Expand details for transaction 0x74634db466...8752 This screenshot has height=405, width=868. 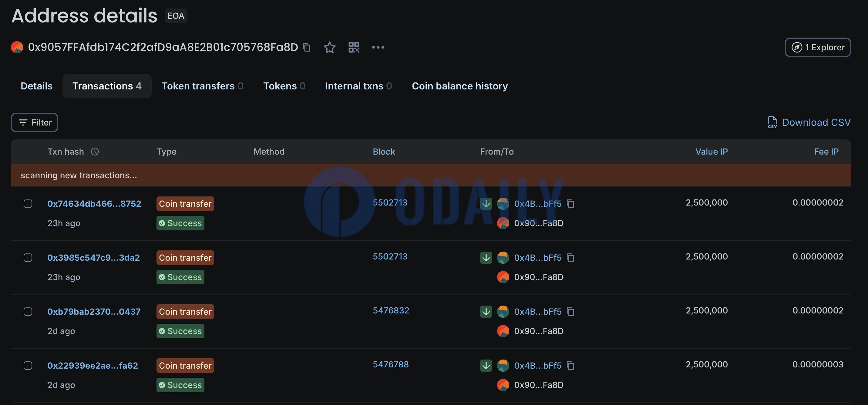pos(28,204)
